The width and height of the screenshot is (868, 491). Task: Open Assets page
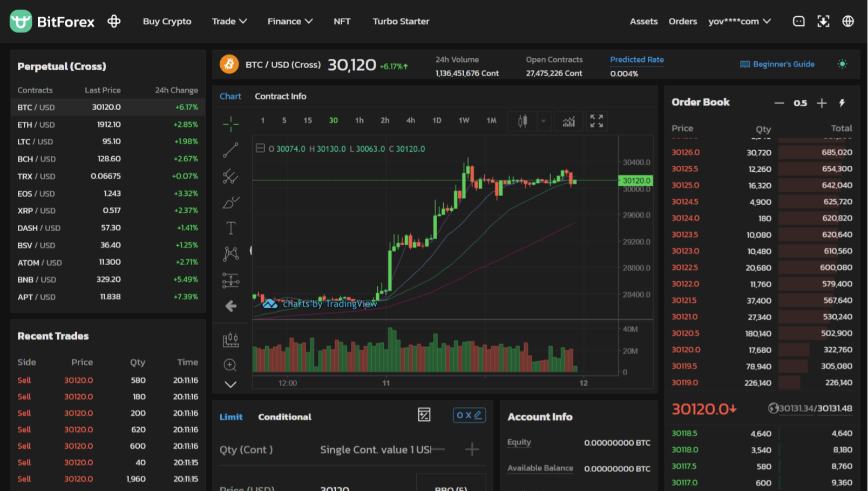point(643,21)
